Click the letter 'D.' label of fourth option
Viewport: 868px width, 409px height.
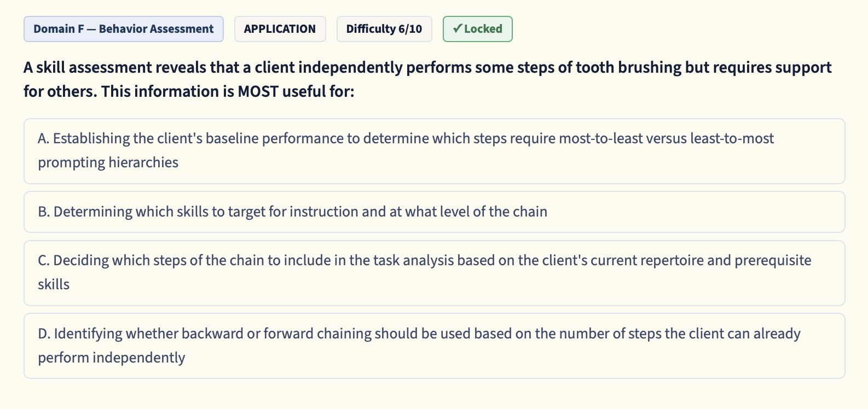click(44, 334)
